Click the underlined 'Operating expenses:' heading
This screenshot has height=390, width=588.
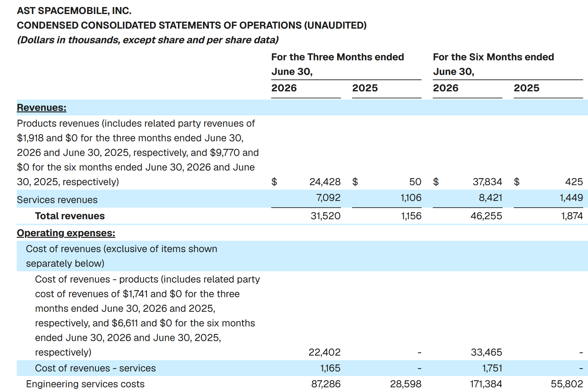(66, 233)
